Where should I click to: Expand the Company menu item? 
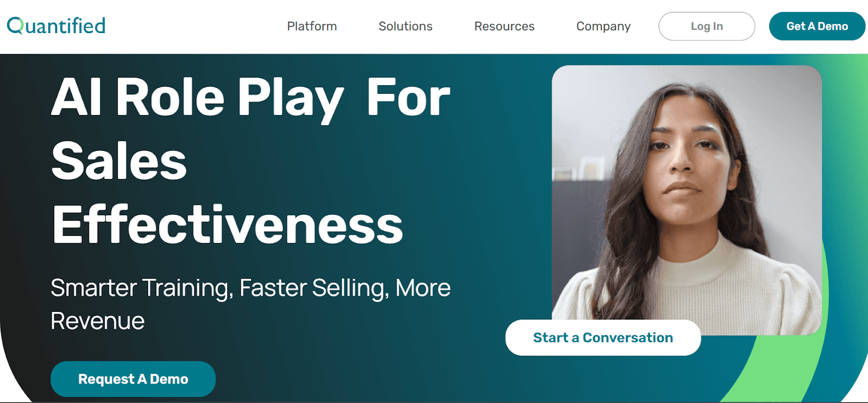click(603, 26)
